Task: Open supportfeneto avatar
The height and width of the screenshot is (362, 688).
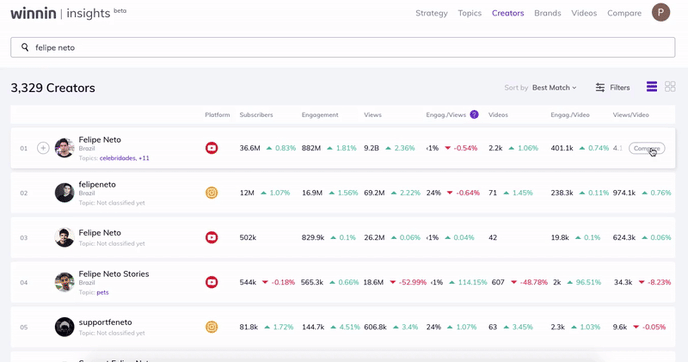Action: click(64, 327)
